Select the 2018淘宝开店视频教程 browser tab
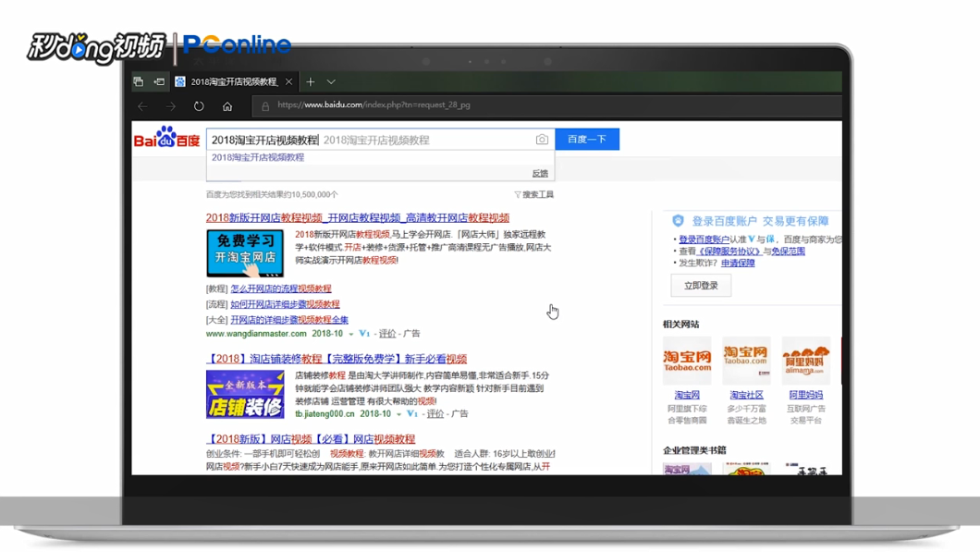Screen dimensions: 980x552 pyautogui.click(x=234, y=82)
